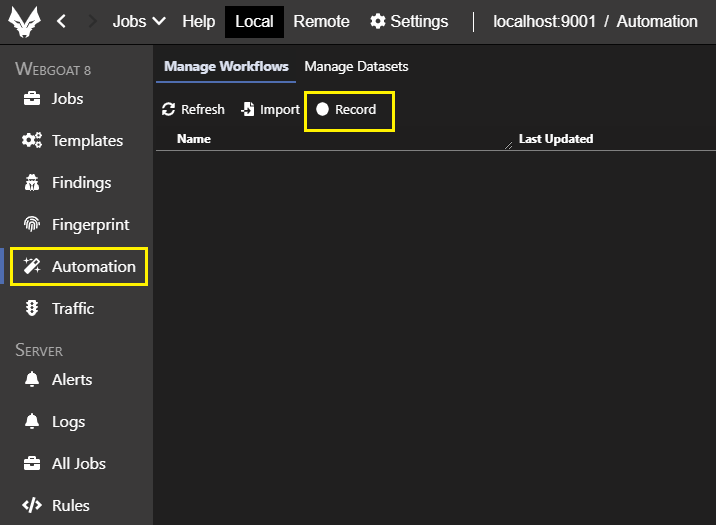Viewport: 716px width, 525px height.
Task: Select Automation in the sidebar
Action: pos(79,267)
